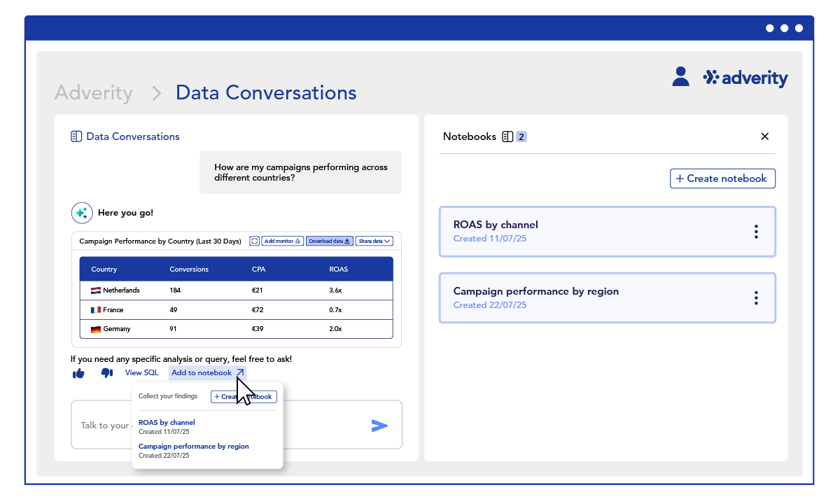Open the View SQL link
The image size is (840, 504).
pyautogui.click(x=142, y=372)
